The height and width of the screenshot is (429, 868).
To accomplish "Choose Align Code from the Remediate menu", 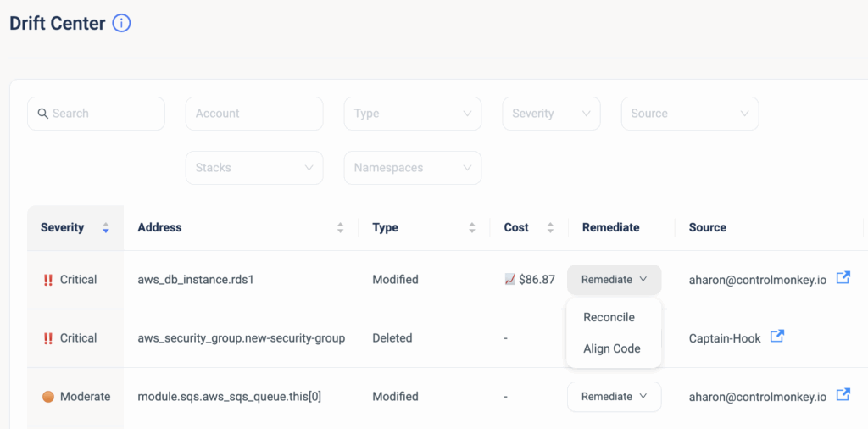I will (611, 348).
